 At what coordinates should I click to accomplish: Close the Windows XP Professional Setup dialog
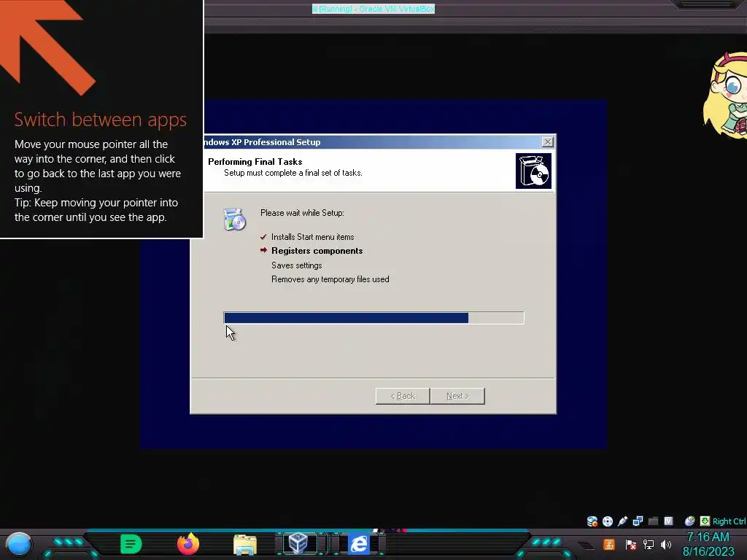click(x=547, y=142)
